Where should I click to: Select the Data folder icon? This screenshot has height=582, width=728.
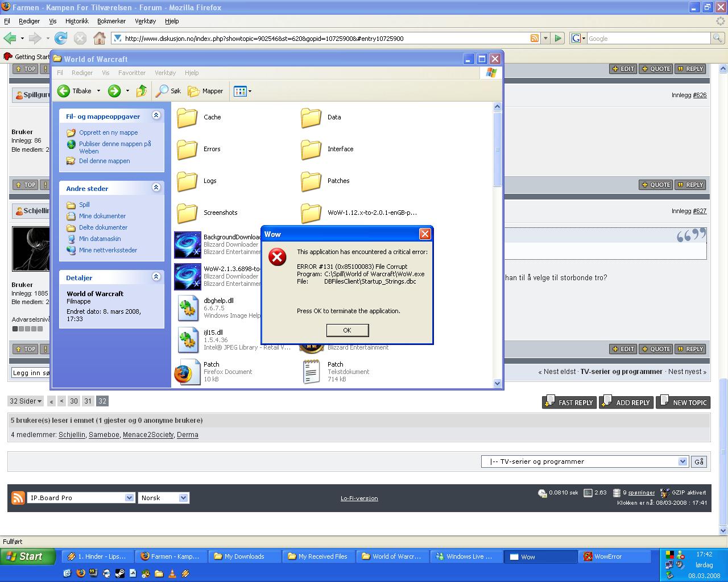point(311,118)
